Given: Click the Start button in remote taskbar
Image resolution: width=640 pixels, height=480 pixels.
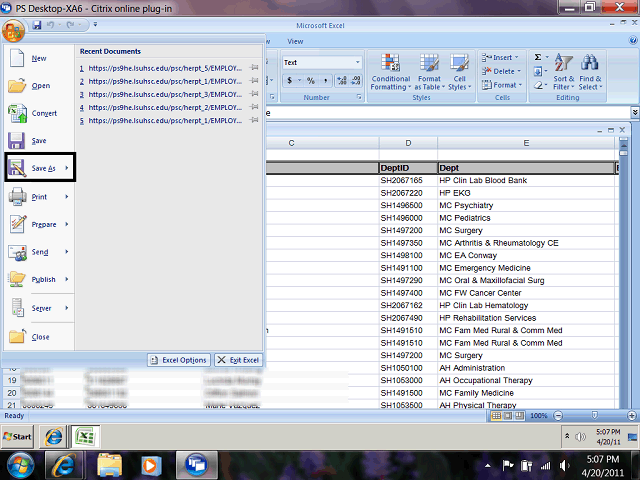Looking at the screenshot, I should pyautogui.click(x=17, y=436).
